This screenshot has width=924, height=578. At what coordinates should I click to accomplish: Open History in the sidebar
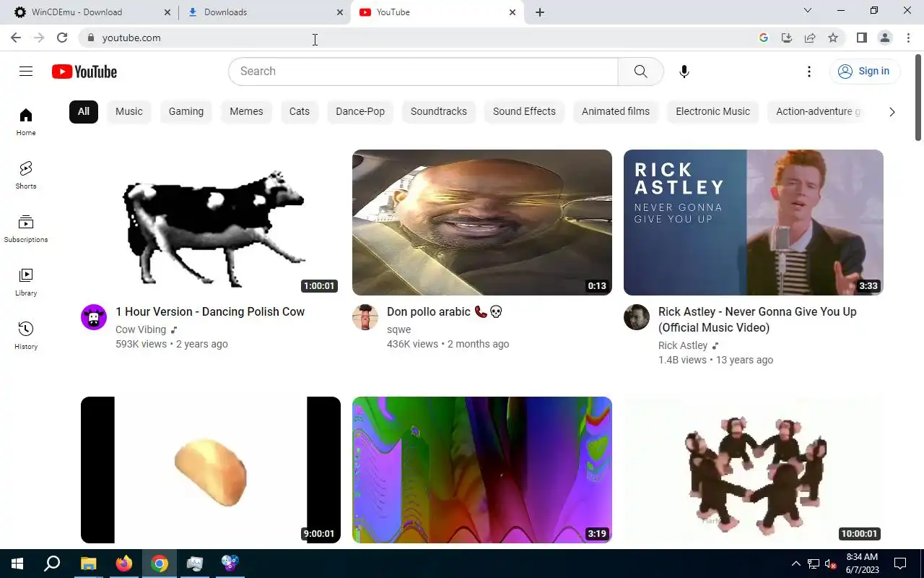pyautogui.click(x=26, y=336)
